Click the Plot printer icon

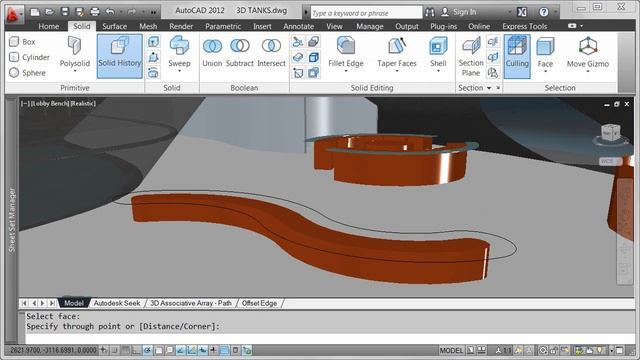coord(95,12)
